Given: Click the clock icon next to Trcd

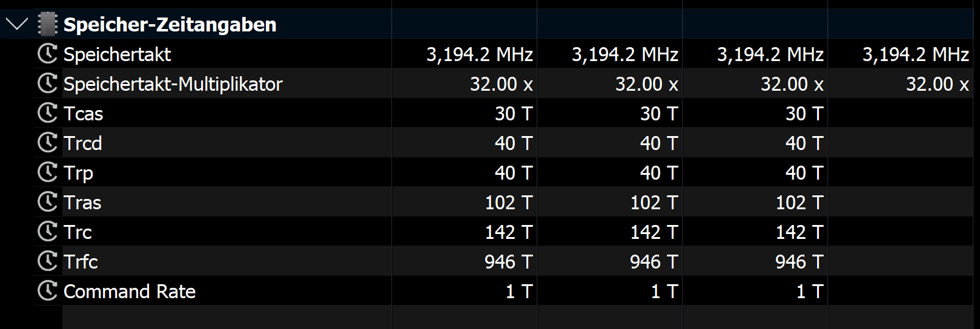Looking at the screenshot, I should click(47, 143).
